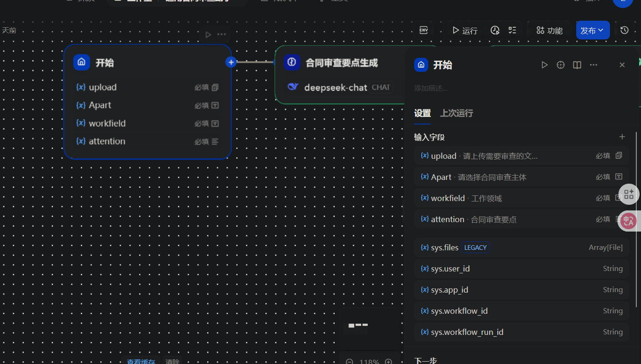Image resolution: width=641 pixels, height=364 pixels.
Task: Open the attention input field row in panel
Action: point(521,219)
